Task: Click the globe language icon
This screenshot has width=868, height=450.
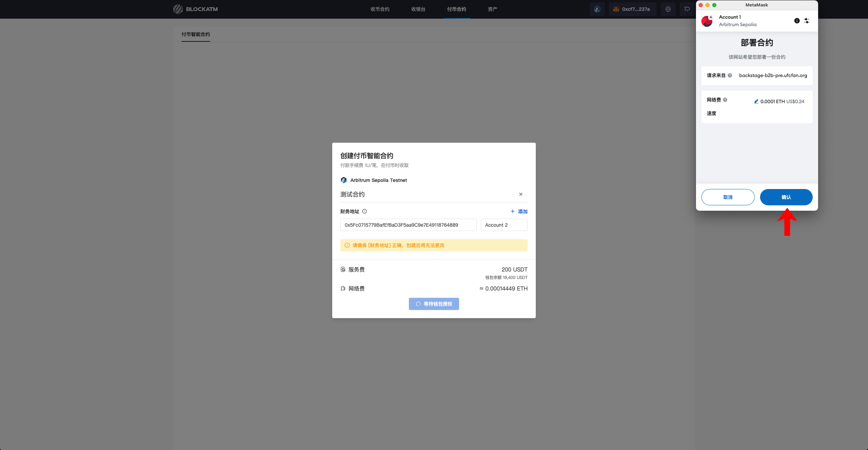Action: [x=668, y=9]
